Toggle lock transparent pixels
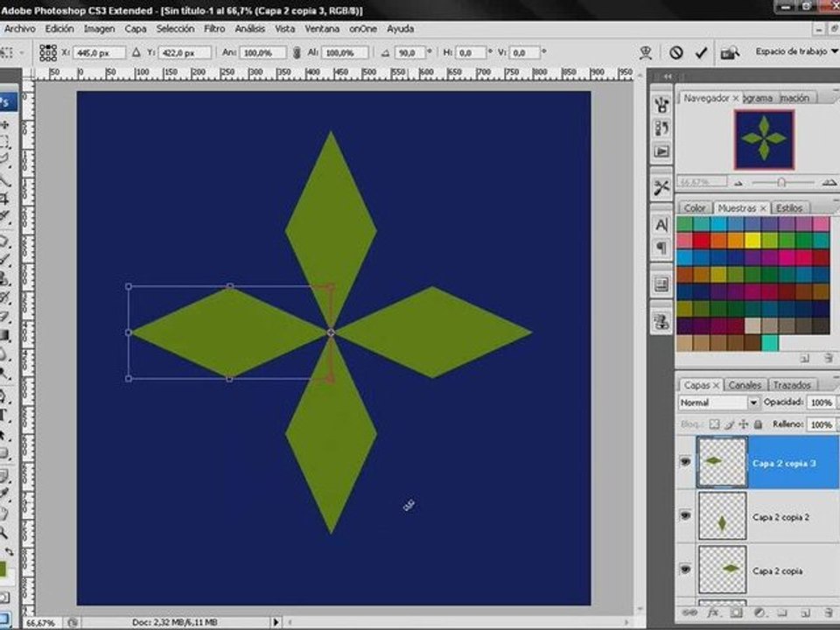Image resolution: width=840 pixels, height=630 pixels. click(x=714, y=424)
